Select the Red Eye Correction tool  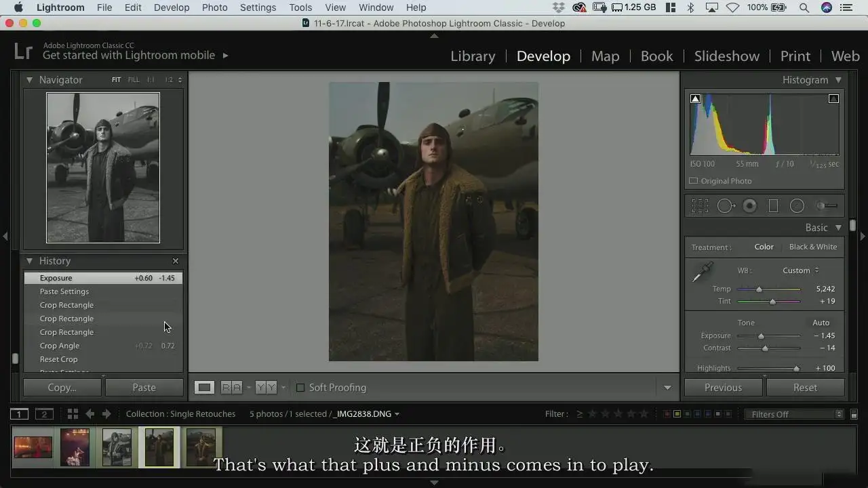click(x=749, y=205)
